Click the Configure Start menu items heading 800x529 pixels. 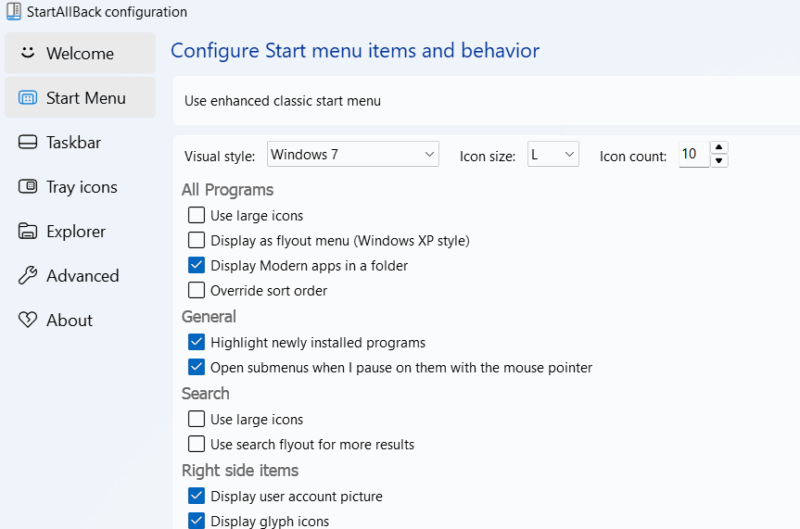(x=355, y=51)
